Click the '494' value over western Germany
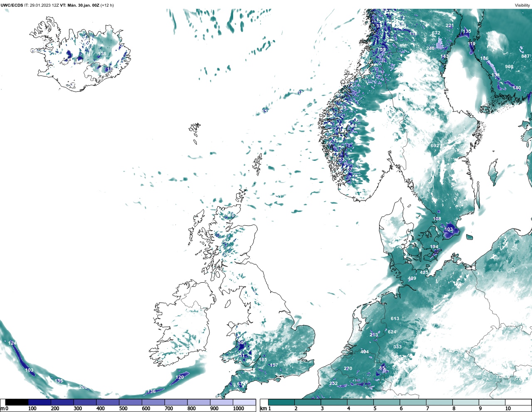Viewport: 532px width, 412px height. (365, 352)
